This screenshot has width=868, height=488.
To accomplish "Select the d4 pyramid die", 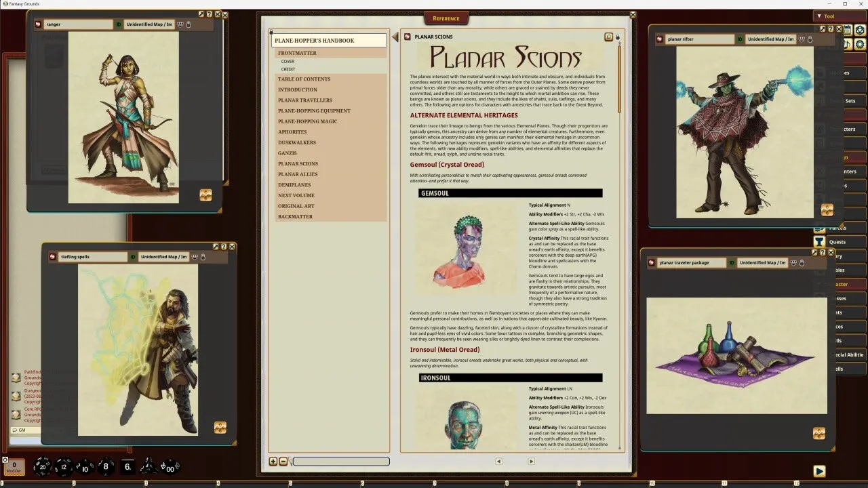I will (x=148, y=466).
